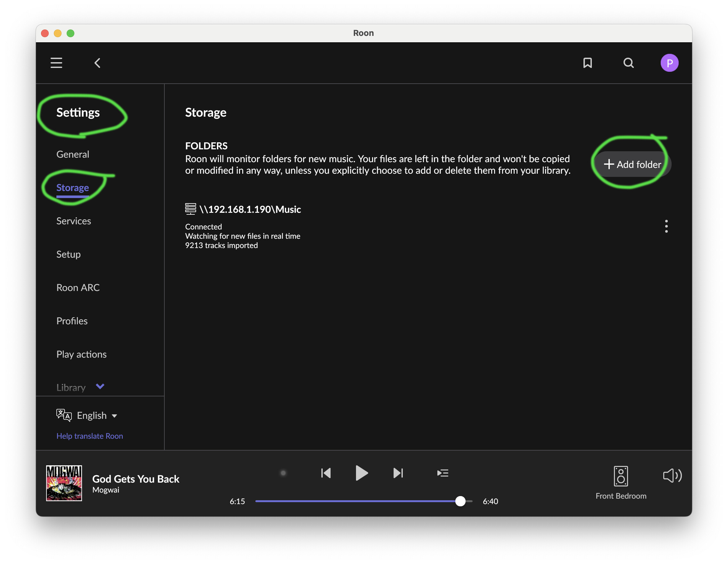
Task: Open the play queue icon
Action: coord(443,473)
